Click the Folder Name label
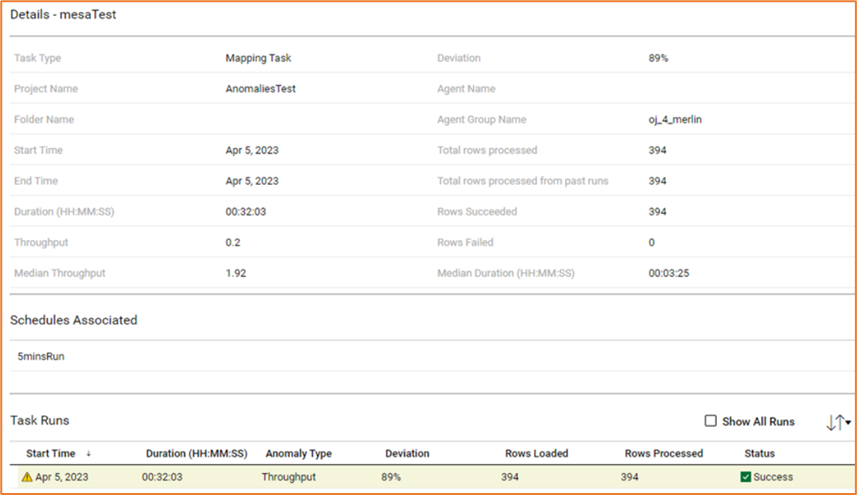This screenshot has width=857, height=495. tap(44, 119)
